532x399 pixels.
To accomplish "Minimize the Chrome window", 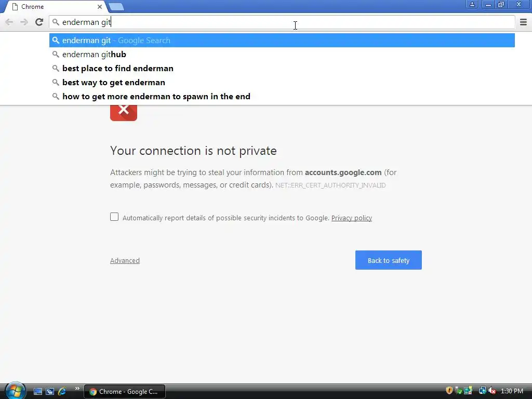I will pyautogui.click(x=488, y=4).
